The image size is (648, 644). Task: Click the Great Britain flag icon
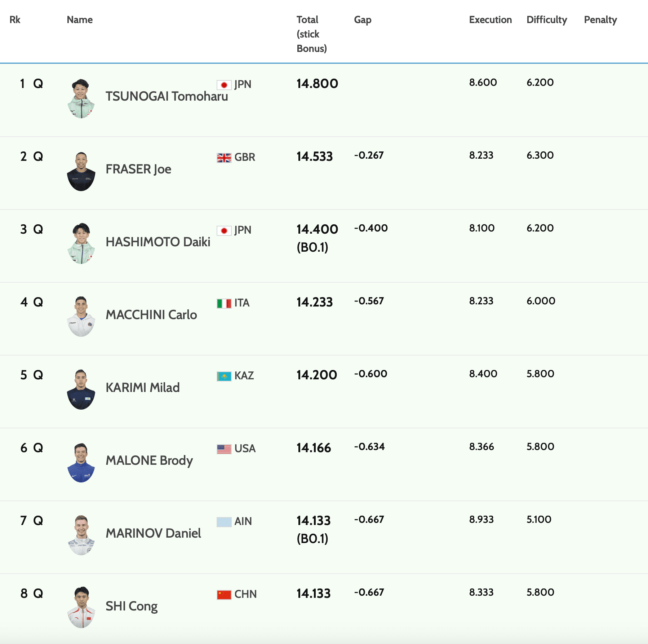tap(224, 158)
